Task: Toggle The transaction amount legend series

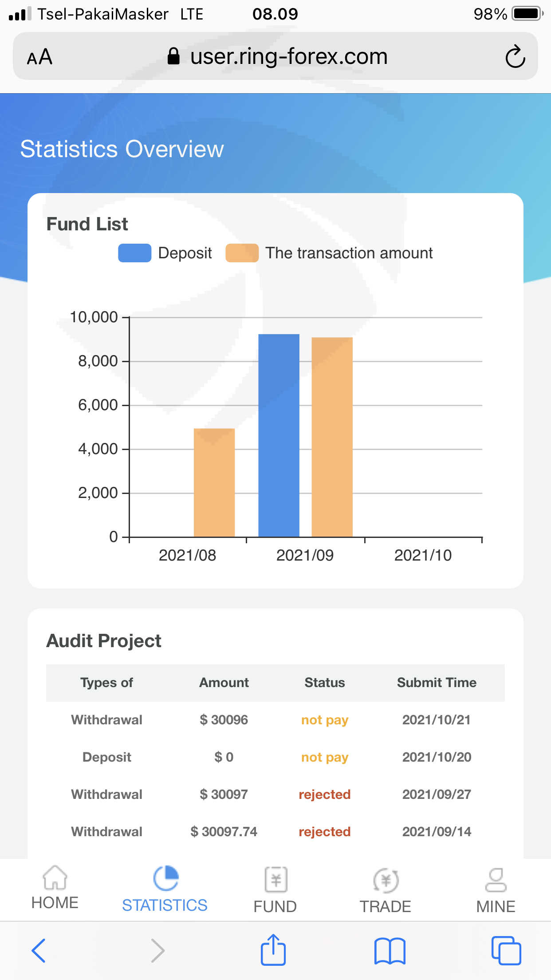Action: tap(349, 253)
